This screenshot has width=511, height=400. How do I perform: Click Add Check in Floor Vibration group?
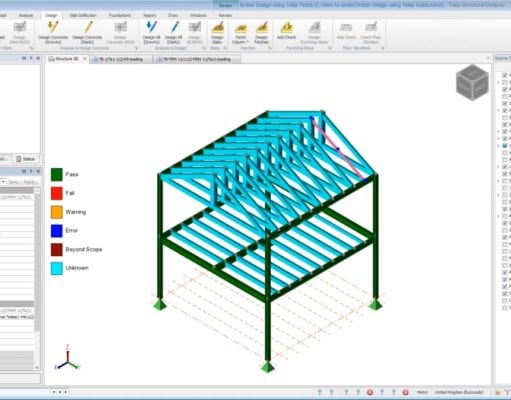pos(346,31)
